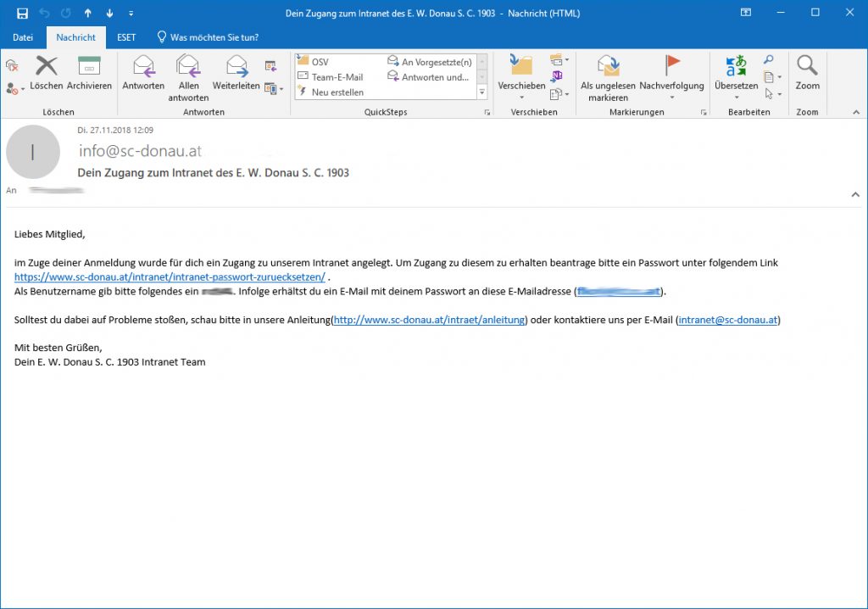Select the OSV quick step

[x=320, y=62]
